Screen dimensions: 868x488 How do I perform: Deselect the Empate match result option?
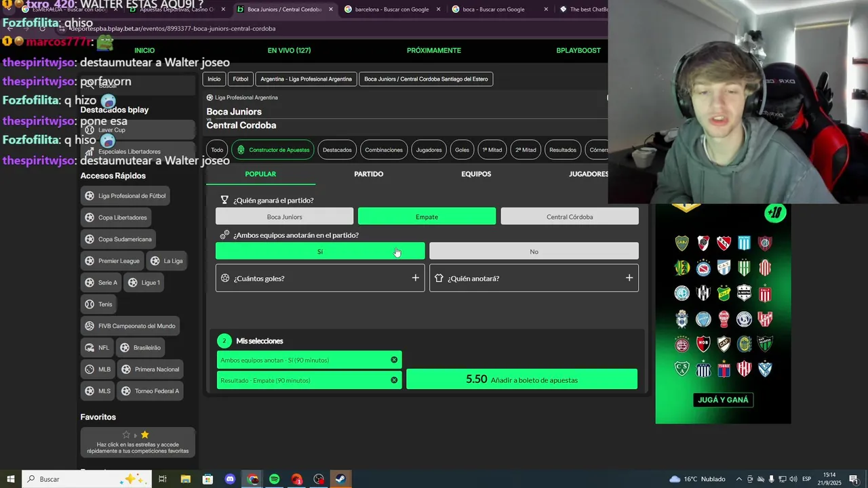427,216
